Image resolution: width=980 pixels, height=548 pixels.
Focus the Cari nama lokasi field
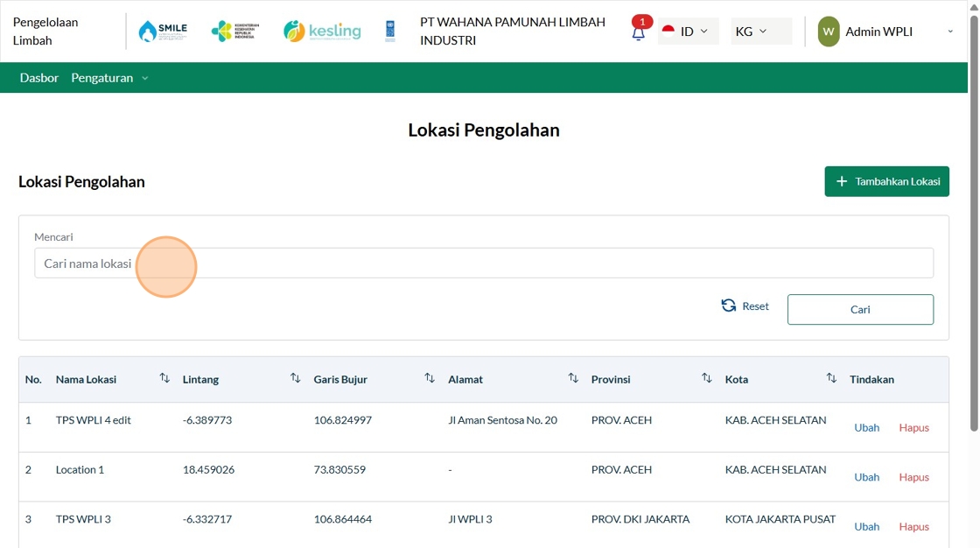click(484, 263)
